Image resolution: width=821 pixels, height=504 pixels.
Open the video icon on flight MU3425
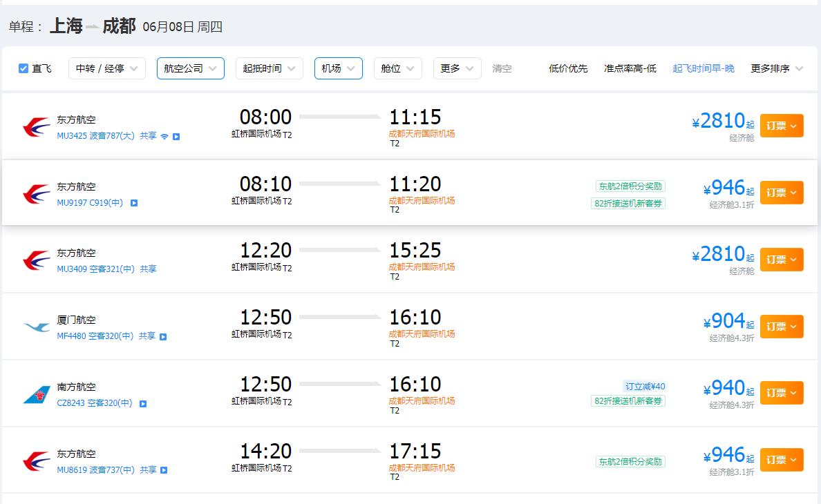(x=176, y=137)
